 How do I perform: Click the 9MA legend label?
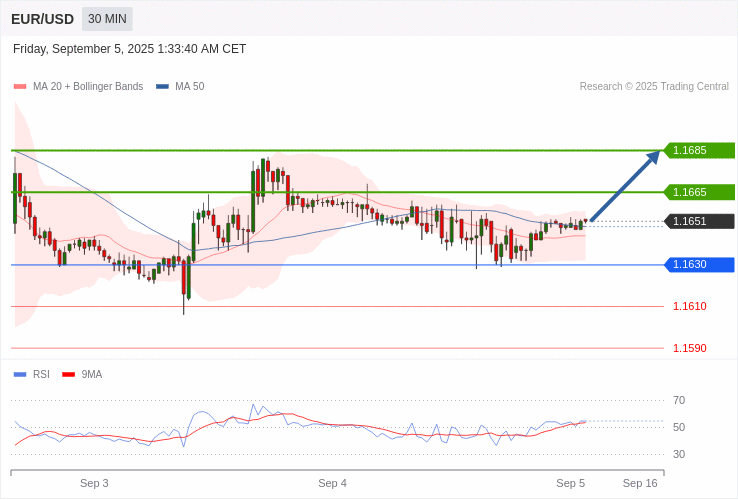(x=92, y=375)
